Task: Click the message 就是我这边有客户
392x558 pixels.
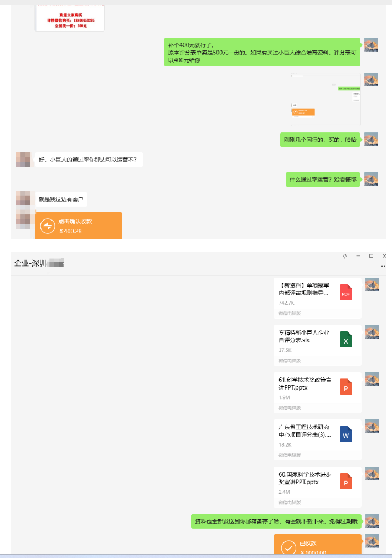Action: pos(61,199)
